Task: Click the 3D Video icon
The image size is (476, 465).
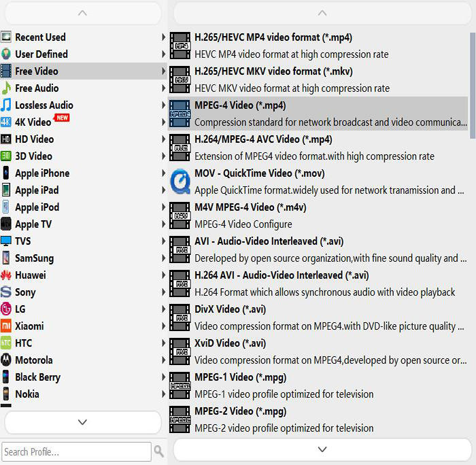Action: 6,156
